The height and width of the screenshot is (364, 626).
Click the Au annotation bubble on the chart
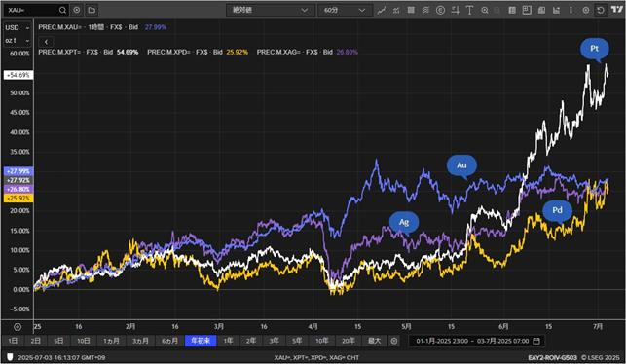pyautogui.click(x=461, y=165)
